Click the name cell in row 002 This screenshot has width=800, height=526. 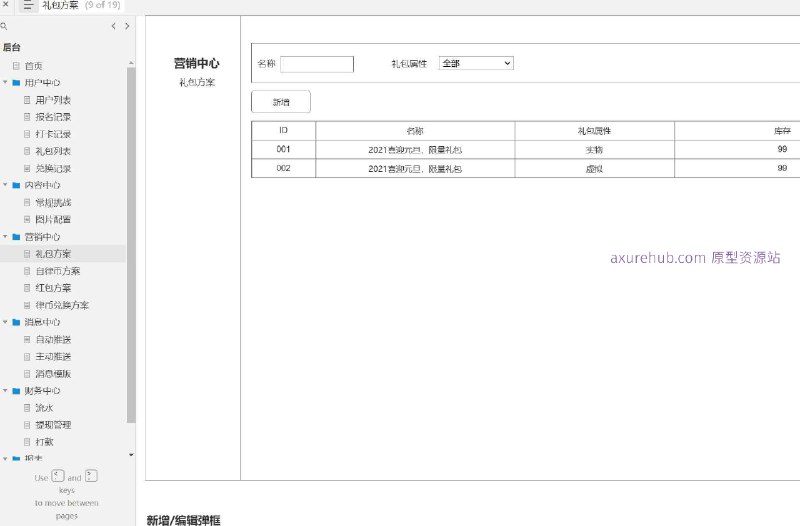415,168
